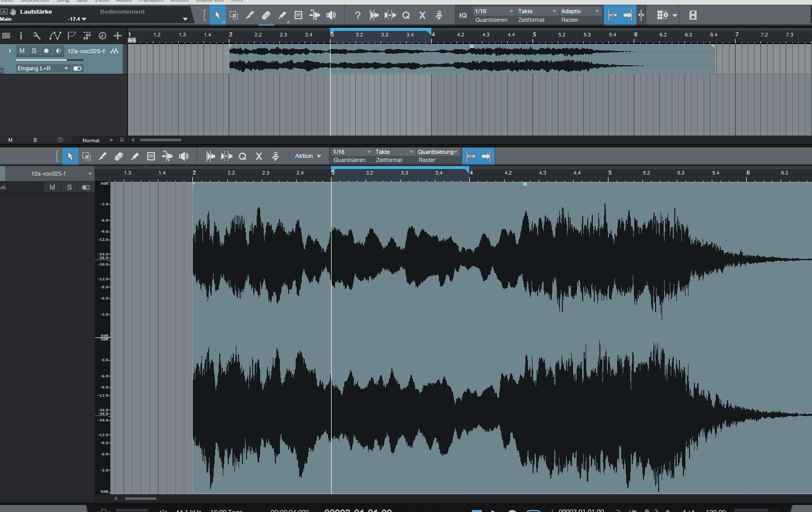This screenshot has height=512, width=812.
Task: Show automation with the curve icon
Action: pyautogui.click(x=55, y=35)
